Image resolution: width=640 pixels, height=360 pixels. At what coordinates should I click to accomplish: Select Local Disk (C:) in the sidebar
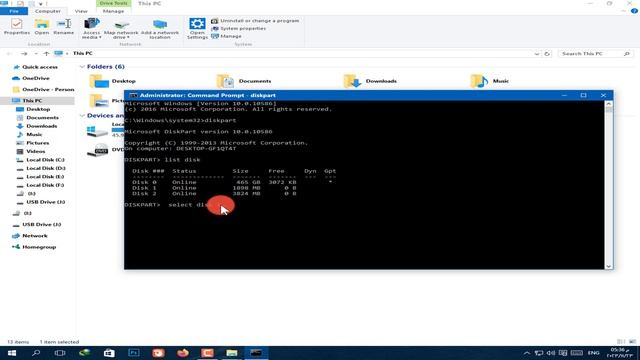click(x=45, y=160)
